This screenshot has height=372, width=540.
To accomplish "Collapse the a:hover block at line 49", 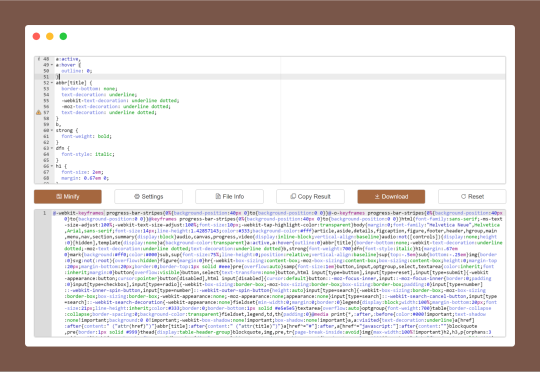I will pos(52,65).
